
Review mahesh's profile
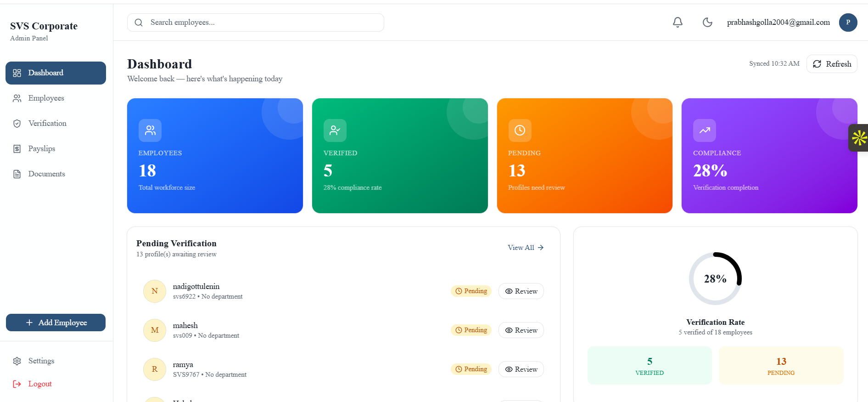(x=521, y=330)
